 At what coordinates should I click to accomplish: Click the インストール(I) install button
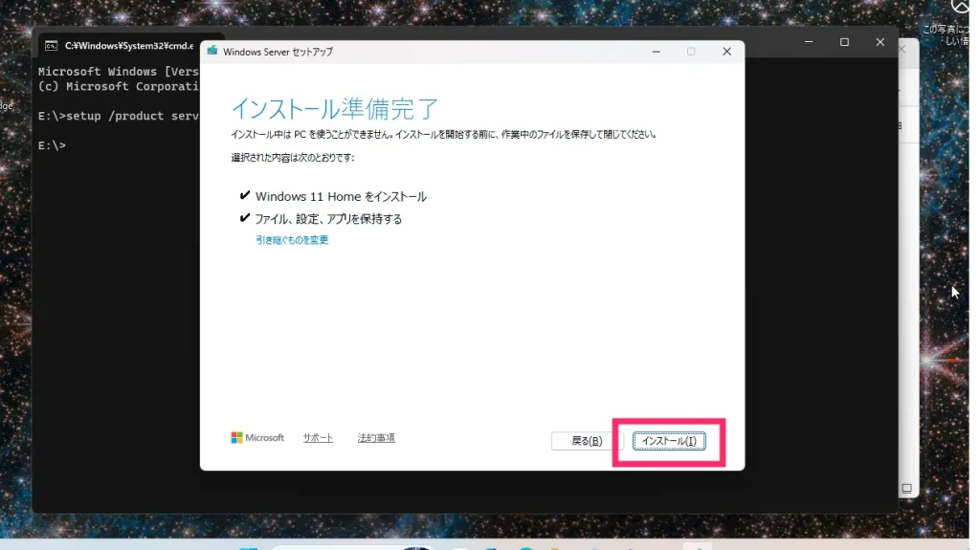[x=669, y=441]
